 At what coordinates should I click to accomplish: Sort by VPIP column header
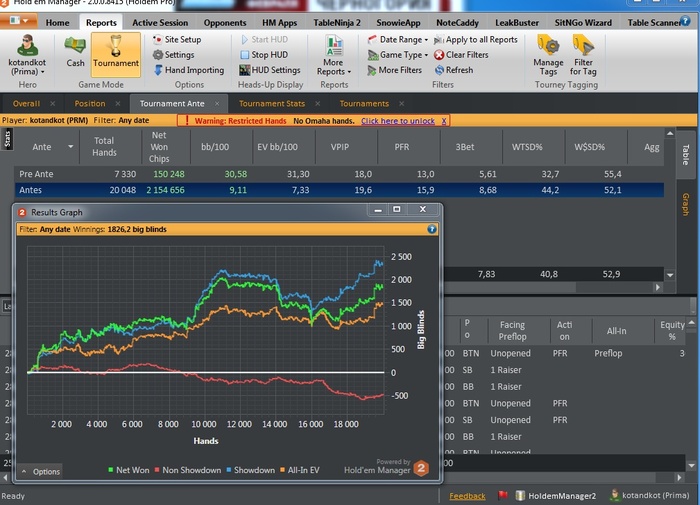[340, 146]
